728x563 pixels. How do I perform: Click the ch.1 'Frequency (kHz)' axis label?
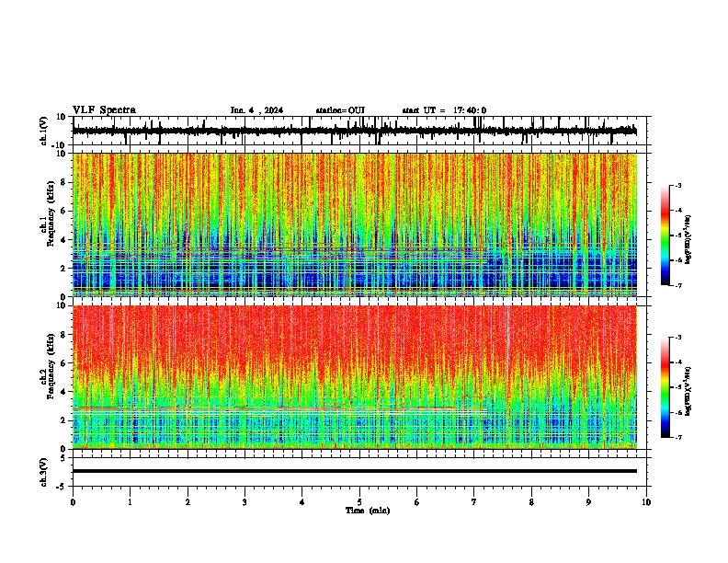click(x=50, y=213)
